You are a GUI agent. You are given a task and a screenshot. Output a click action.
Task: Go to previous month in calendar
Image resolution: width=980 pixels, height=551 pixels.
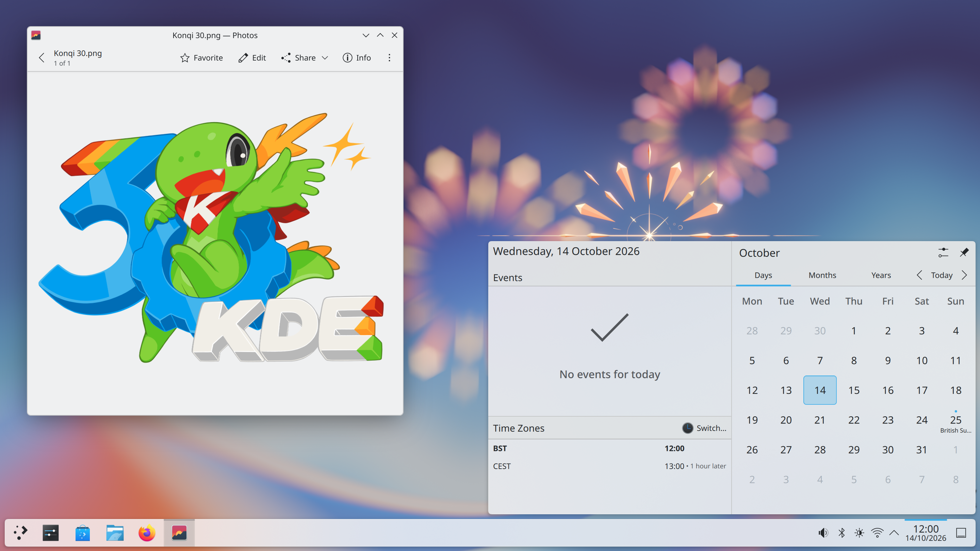(919, 275)
